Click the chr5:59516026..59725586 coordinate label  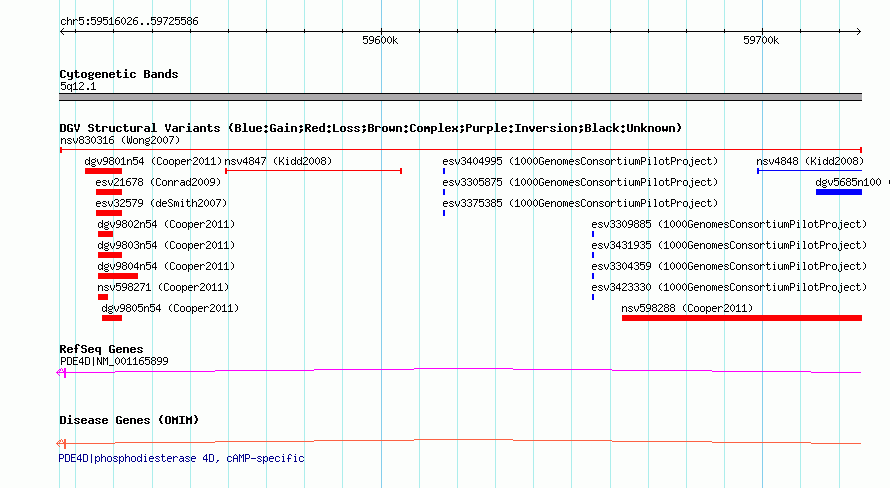click(x=129, y=21)
